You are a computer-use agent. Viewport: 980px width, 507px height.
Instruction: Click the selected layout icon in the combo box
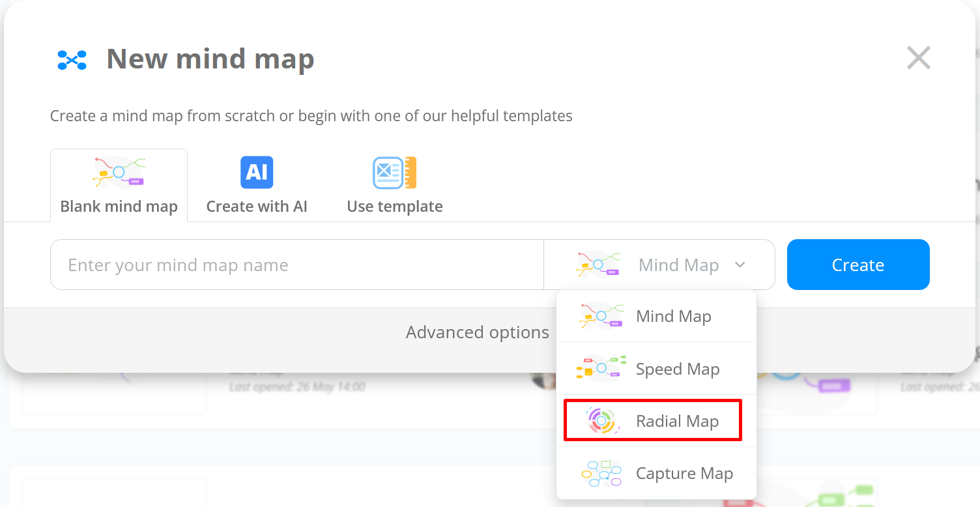pyautogui.click(x=597, y=265)
